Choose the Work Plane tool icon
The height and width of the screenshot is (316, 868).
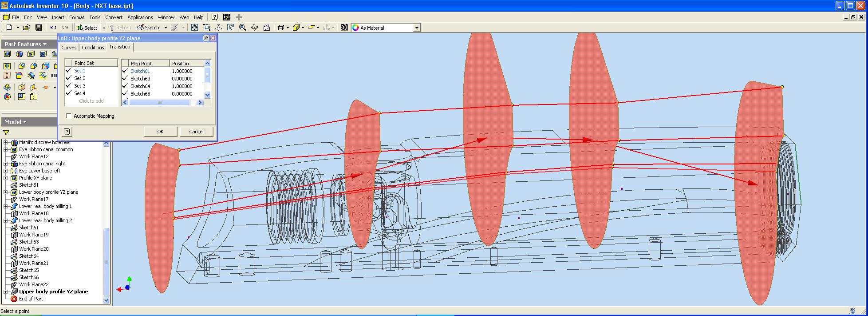coord(22,87)
